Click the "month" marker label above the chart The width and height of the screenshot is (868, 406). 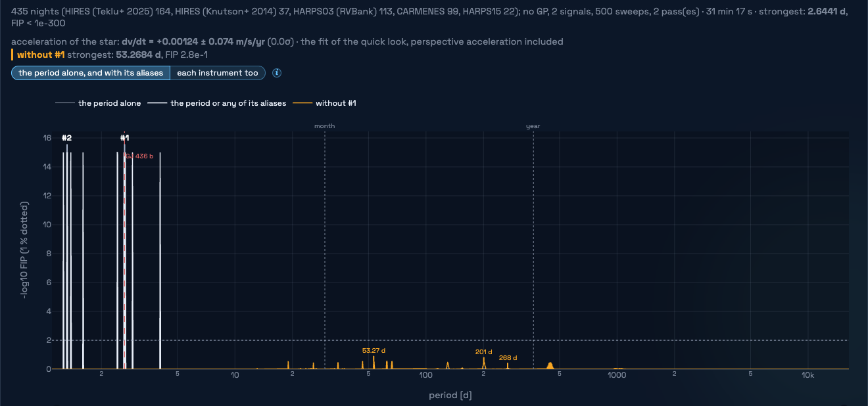coord(325,125)
